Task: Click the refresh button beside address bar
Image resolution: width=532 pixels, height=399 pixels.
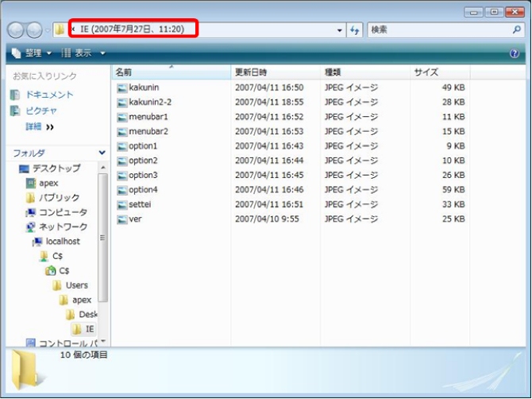Action: point(355,29)
